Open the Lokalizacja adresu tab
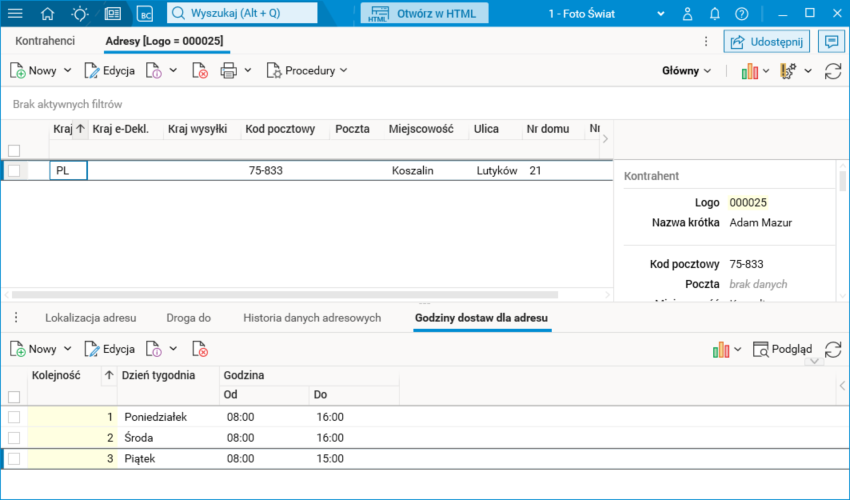850x500 pixels. [x=91, y=318]
